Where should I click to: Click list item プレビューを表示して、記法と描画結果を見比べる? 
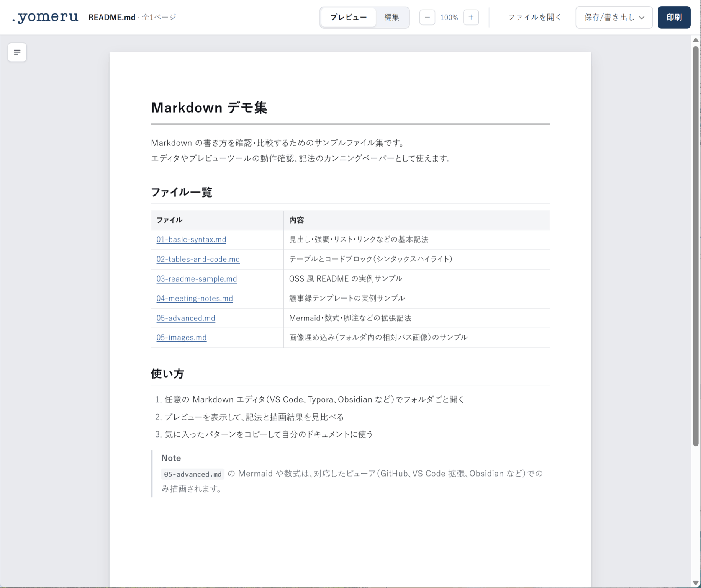[x=254, y=417]
